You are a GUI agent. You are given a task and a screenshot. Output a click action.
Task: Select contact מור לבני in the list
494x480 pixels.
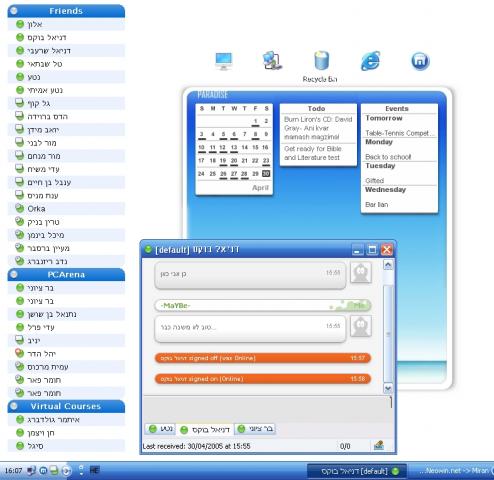pyautogui.click(x=66, y=143)
